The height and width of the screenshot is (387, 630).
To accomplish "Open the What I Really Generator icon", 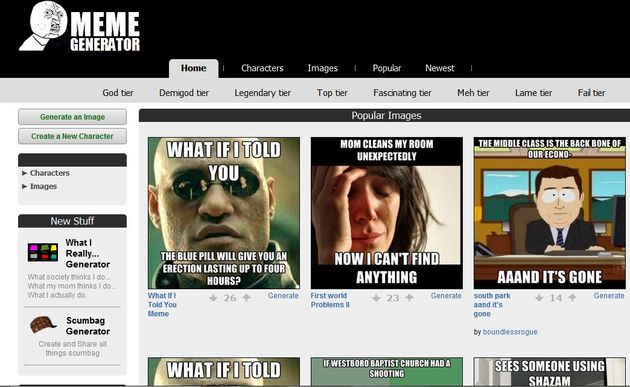I will tap(43, 252).
